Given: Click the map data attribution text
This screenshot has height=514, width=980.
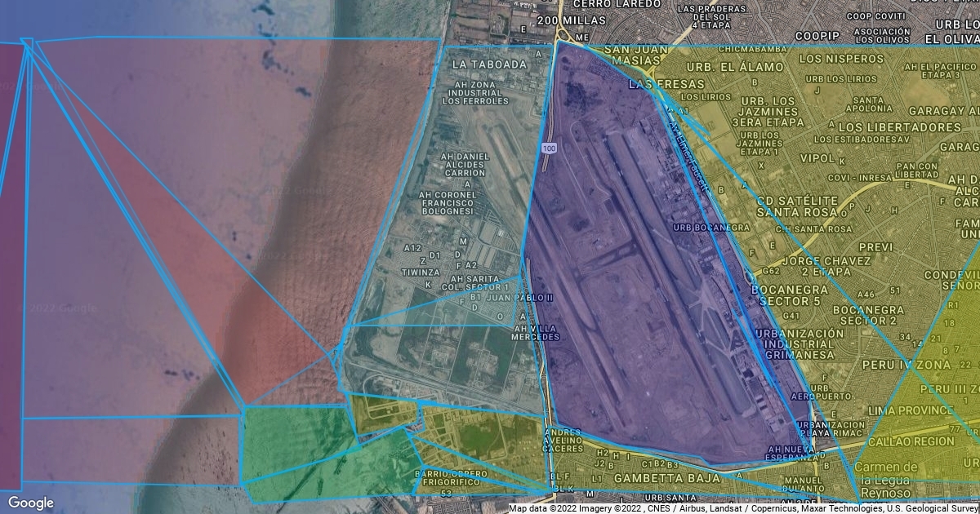Looking at the screenshot, I should (x=743, y=508).
